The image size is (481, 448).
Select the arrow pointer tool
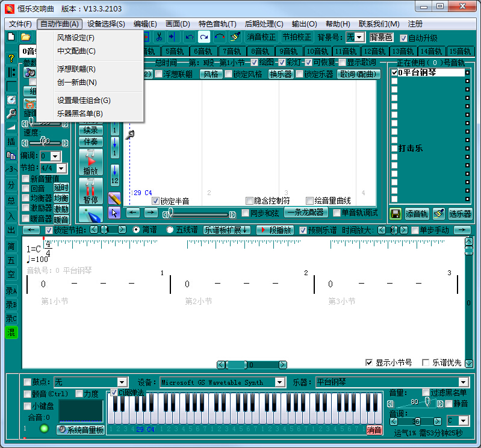point(114,213)
